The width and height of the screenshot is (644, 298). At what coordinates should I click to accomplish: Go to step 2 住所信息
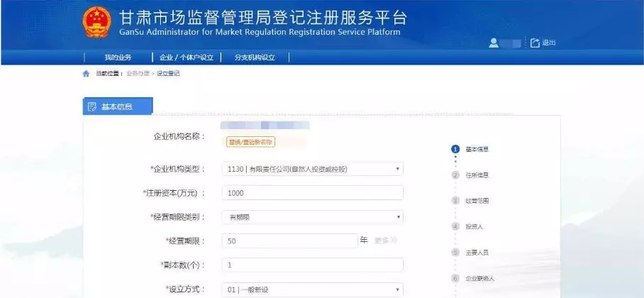click(470, 175)
